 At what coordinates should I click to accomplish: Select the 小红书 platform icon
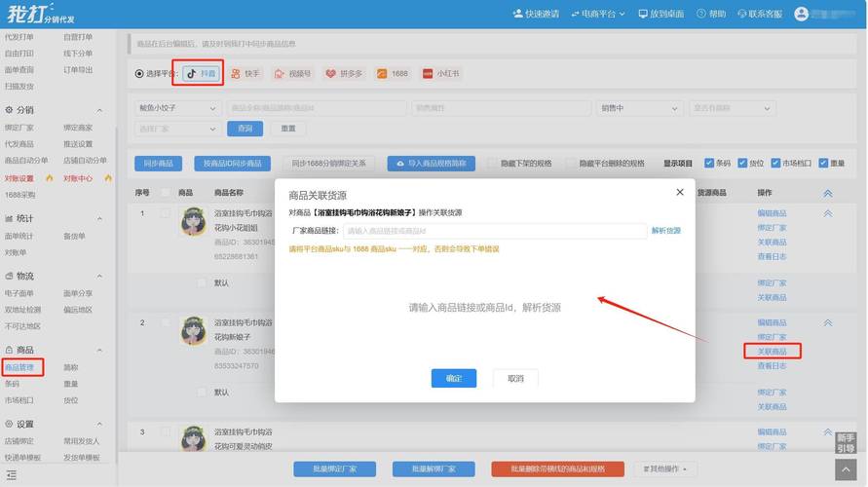(427, 73)
